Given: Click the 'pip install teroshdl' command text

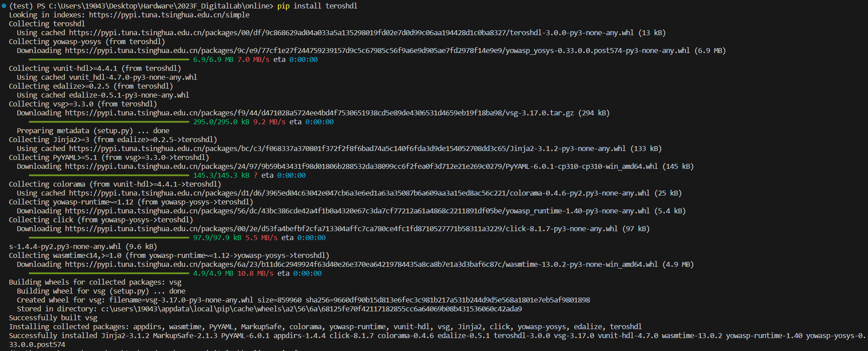Looking at the screenshot, I should (317, 6).
